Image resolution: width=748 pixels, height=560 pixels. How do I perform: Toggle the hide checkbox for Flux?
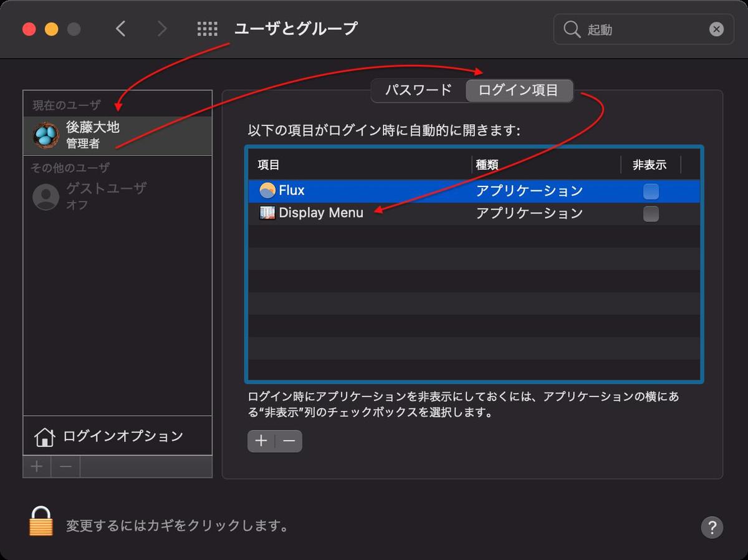pos(651,191)
